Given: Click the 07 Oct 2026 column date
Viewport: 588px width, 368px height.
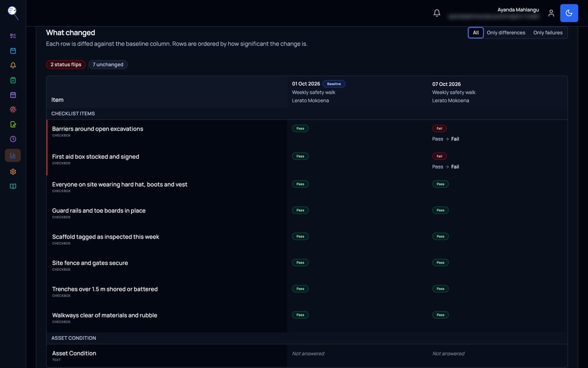Looking at the screenshot, I should click(x=446, y=84).
